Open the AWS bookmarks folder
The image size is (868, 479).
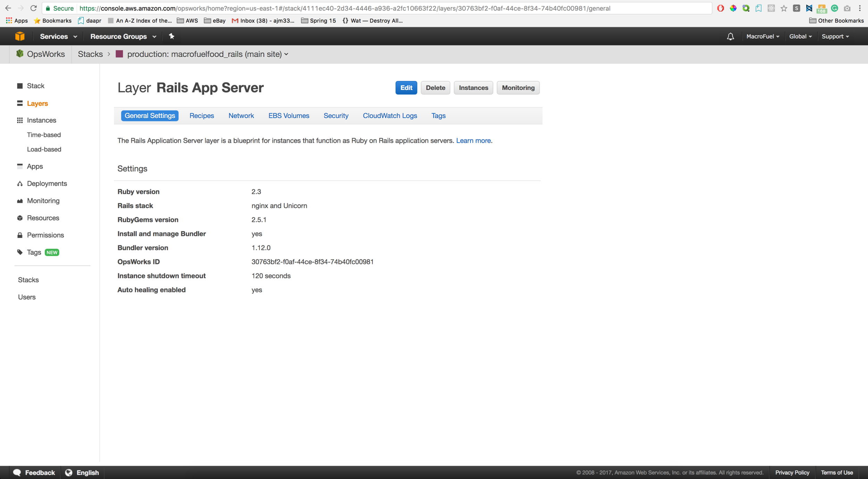coord(187,20)
